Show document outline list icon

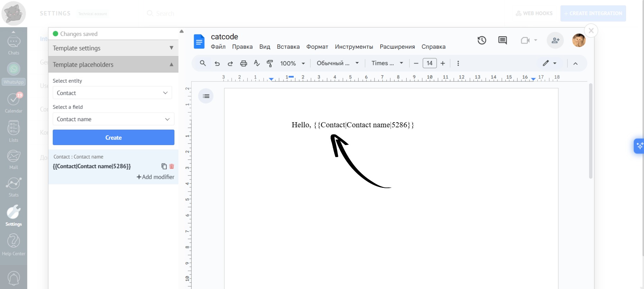click(x=206, y=96)
